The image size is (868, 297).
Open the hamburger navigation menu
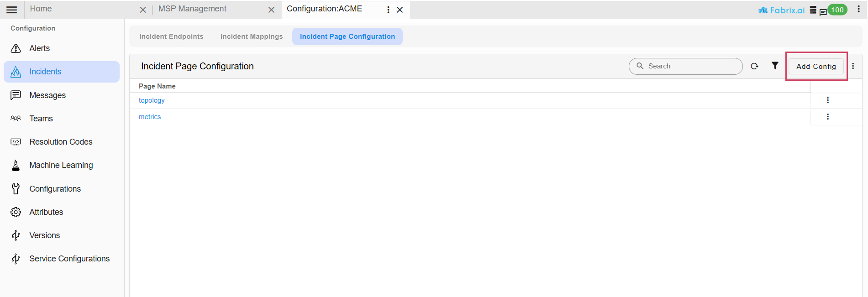tap(12, 10)
